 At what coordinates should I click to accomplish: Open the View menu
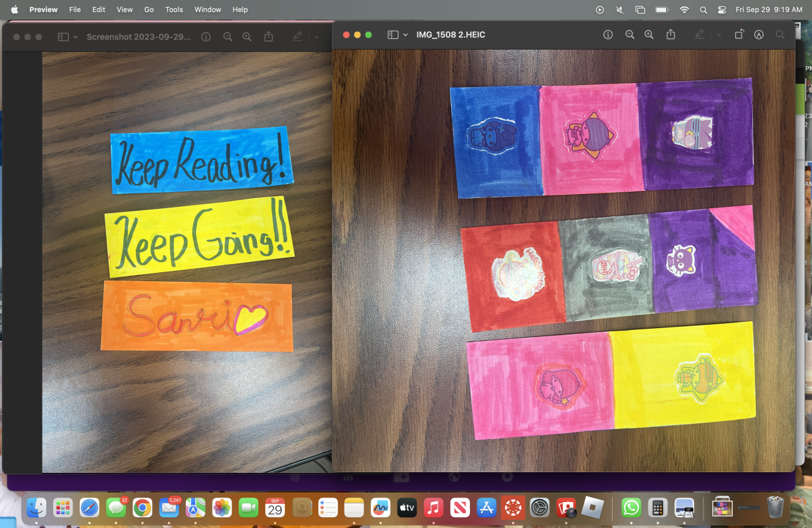click(125, 10)
